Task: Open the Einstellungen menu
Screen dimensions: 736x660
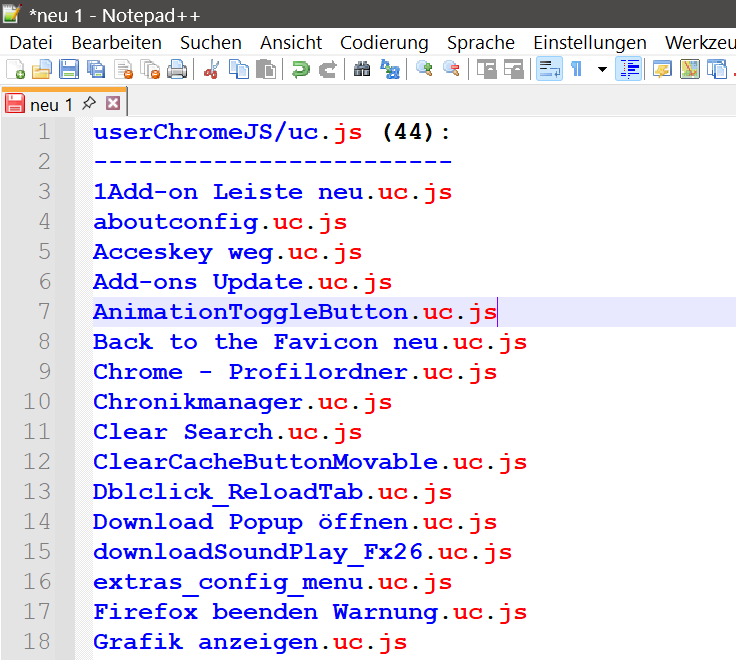Action: tap(590, 43)
